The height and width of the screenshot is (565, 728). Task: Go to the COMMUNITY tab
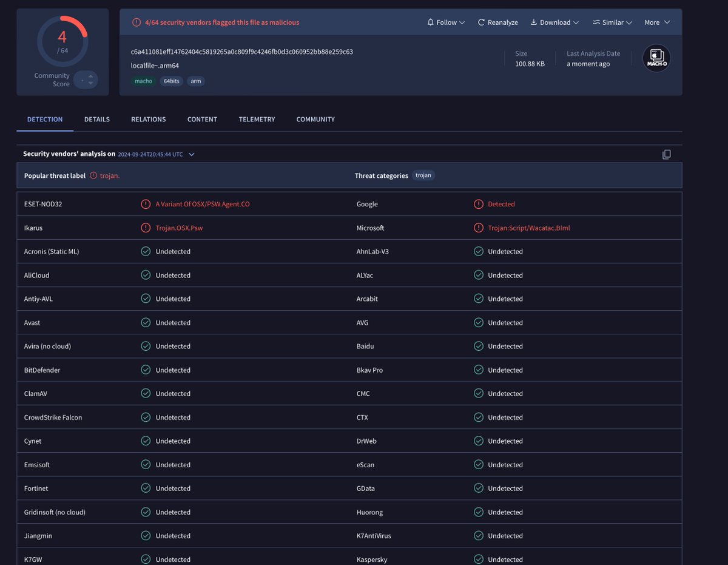click(315, 120)
